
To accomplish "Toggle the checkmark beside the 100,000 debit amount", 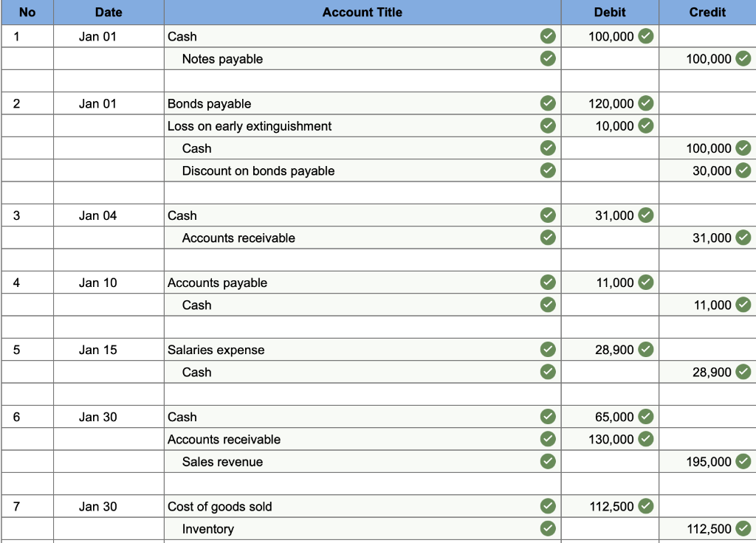I will (646, 36).
